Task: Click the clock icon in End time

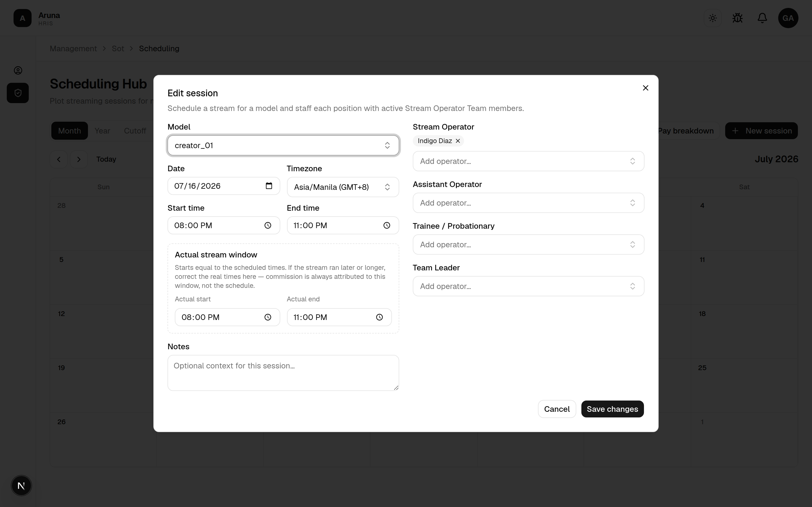Action: click(387, 225)
